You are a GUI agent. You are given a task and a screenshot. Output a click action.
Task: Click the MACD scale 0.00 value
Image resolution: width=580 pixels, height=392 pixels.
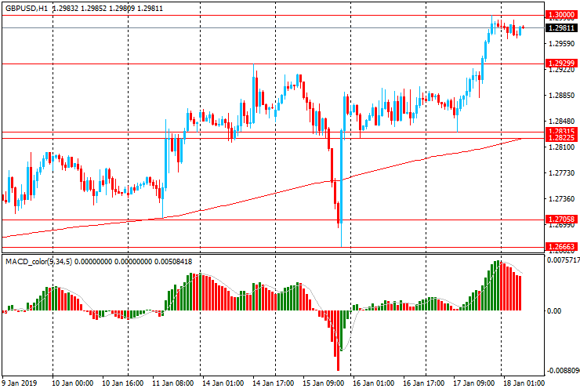pos(553,311)
